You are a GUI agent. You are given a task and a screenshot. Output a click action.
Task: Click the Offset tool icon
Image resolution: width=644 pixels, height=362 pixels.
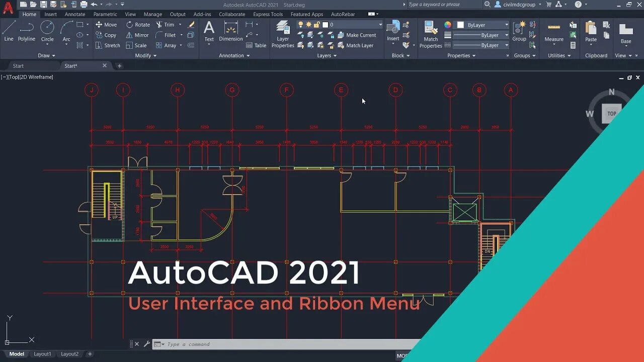[x=191, y=45]
